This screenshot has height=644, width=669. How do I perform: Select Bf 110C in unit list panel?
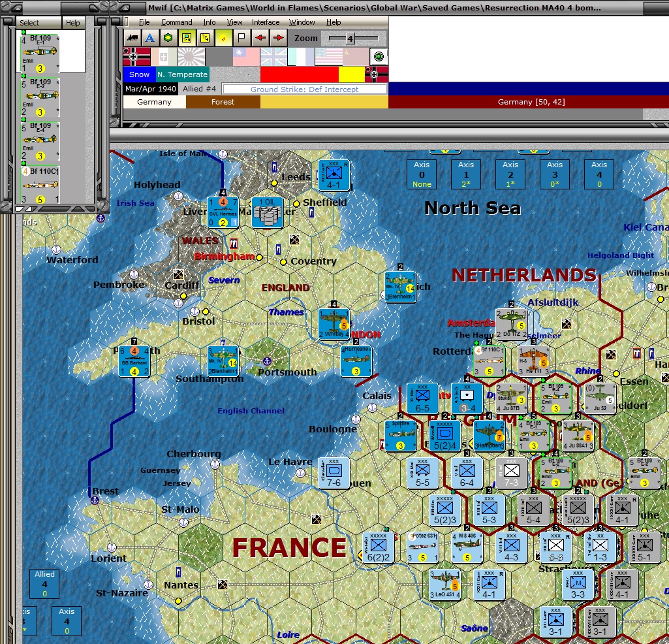pyautogui.click(x=40, y=185)
